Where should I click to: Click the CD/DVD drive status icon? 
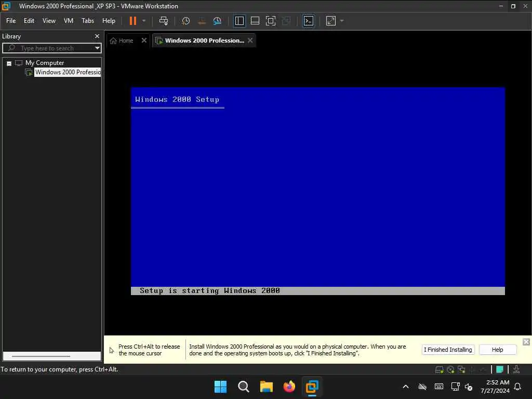[450, 369]
